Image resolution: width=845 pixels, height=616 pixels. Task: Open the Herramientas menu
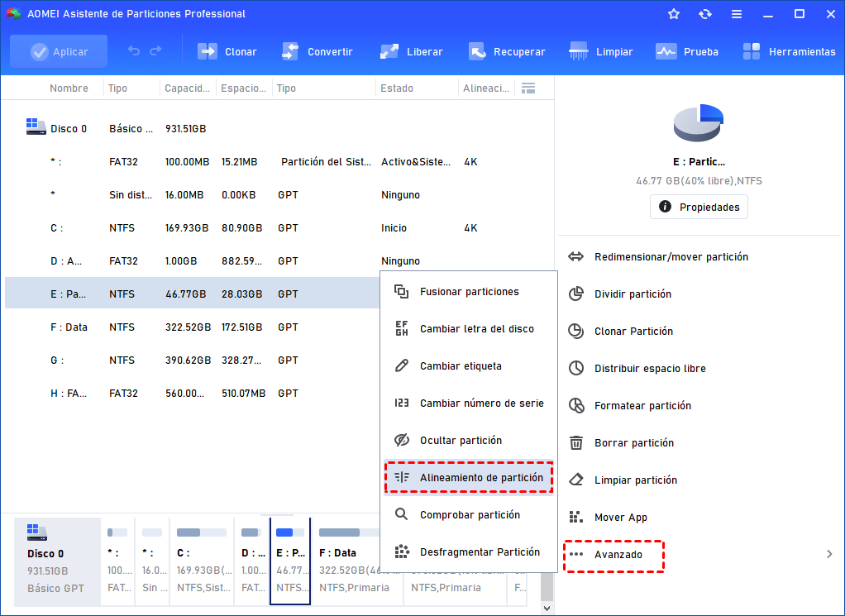[789, 51]
